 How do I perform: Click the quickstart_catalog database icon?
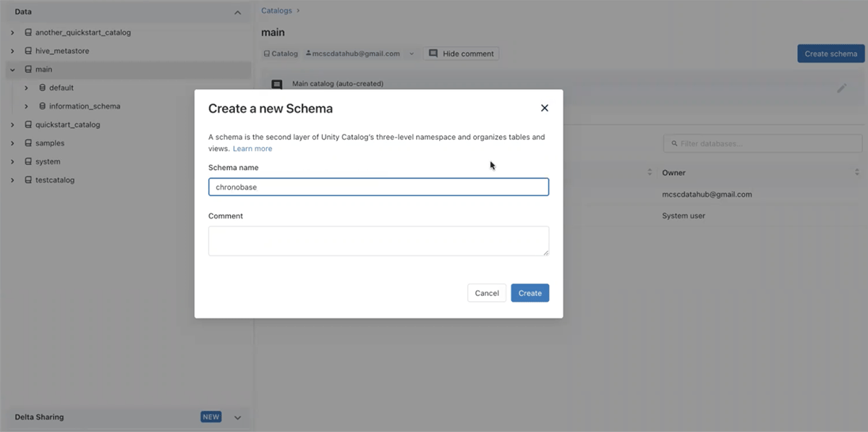pos(28,124)
